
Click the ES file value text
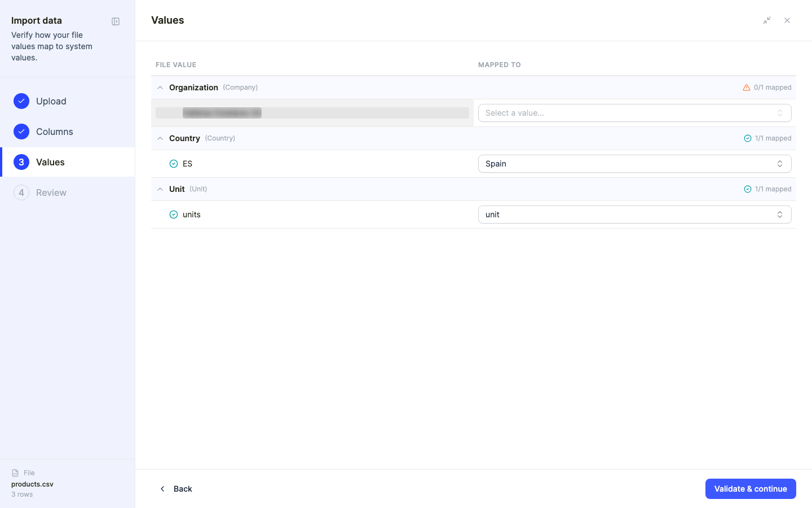188,164
